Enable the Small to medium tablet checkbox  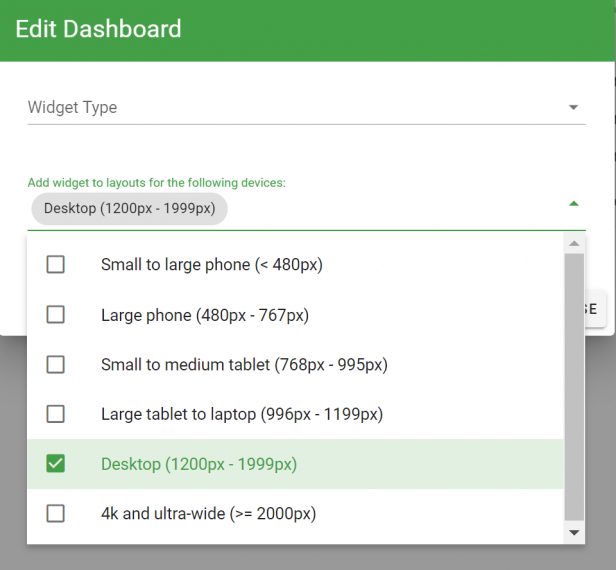[56, 365]
